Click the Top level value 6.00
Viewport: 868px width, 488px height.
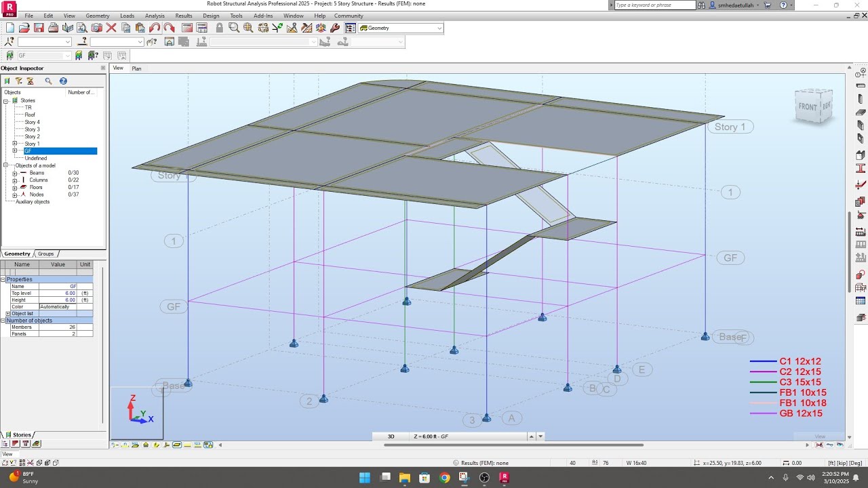tap(58, 293)
